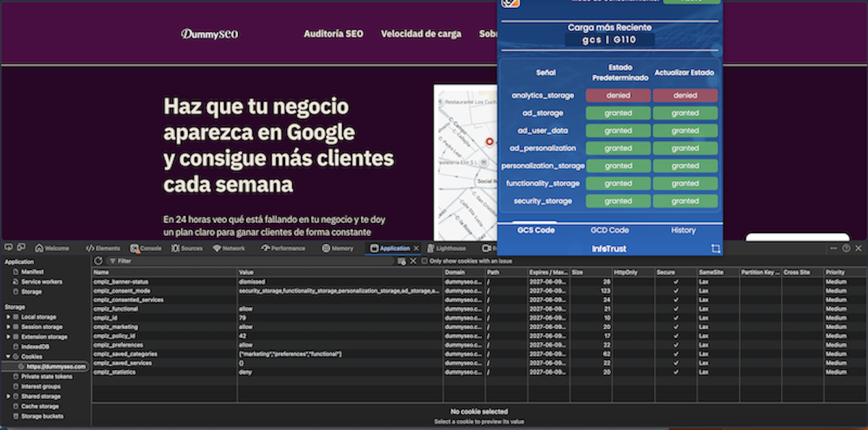Image resolution: width=868 pixels, height=430 pixels.
Task: Switch to the Elements tab
Action: coord(103,248)
